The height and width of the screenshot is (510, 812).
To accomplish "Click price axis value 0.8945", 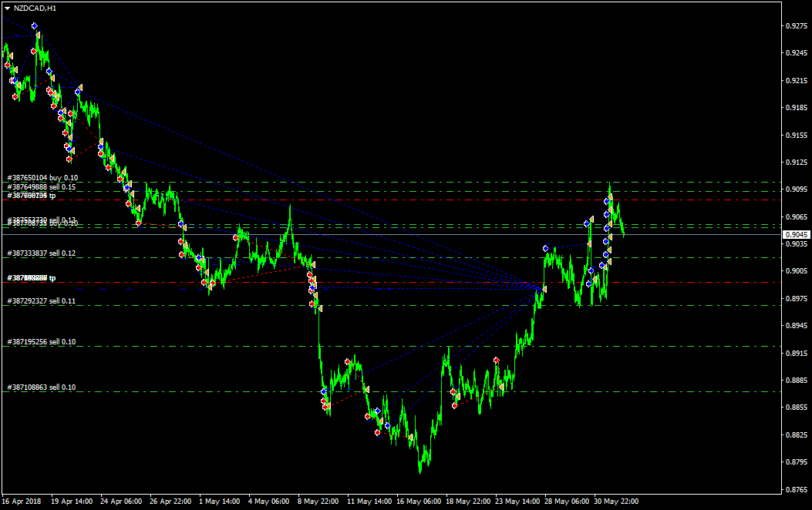I will click(797, 326).
